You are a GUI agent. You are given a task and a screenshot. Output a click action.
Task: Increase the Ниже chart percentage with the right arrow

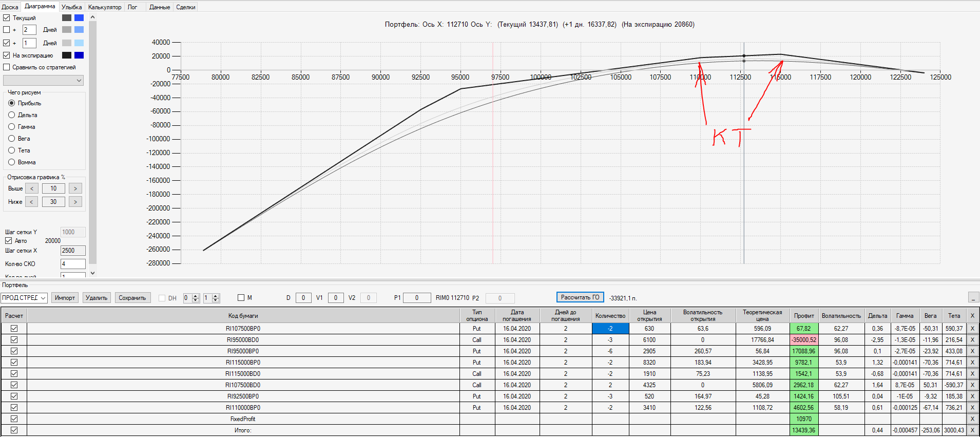point(75,202)
